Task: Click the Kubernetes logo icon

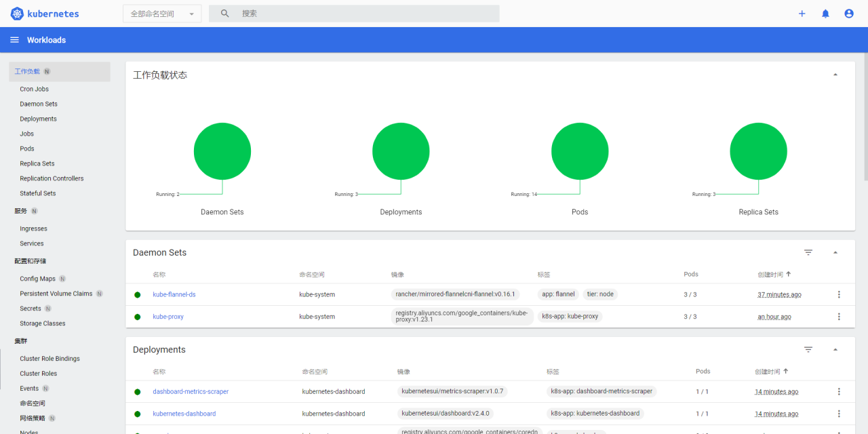Action: [18, 14]
